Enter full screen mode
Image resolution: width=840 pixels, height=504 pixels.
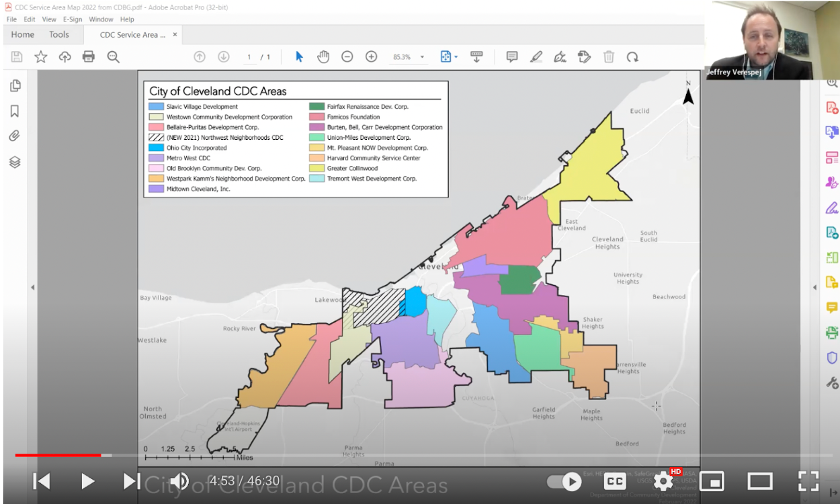[808, 481]
